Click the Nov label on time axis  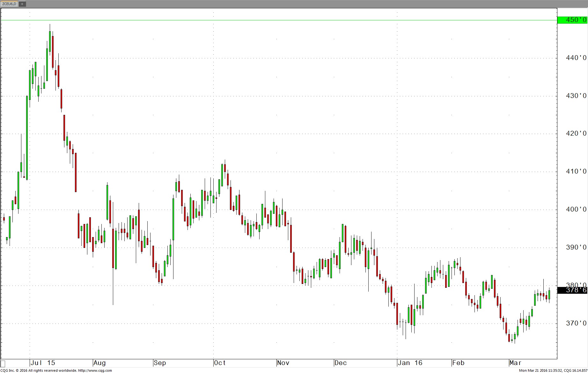click(x=283, y=363)
